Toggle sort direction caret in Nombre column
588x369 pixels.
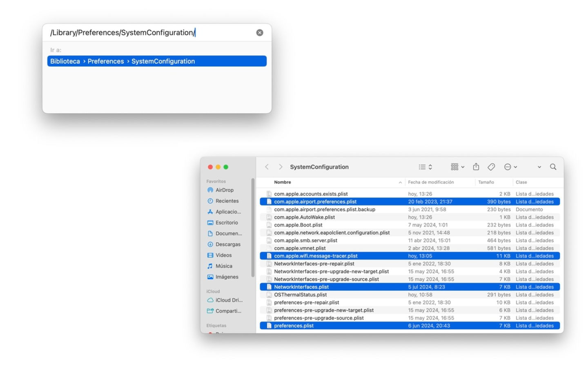(400, 183)
